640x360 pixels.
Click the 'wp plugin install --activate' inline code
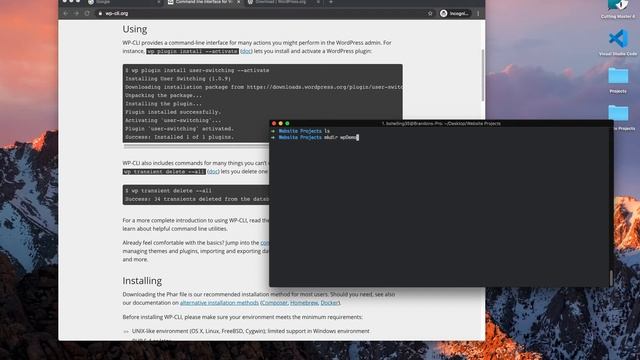pyautogui.click(x=192, y=51)
